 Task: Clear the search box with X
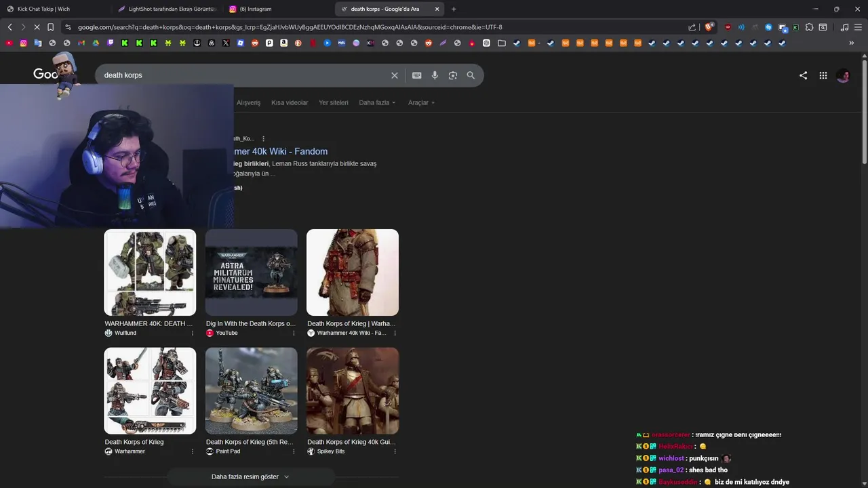(x=394, y=75)
